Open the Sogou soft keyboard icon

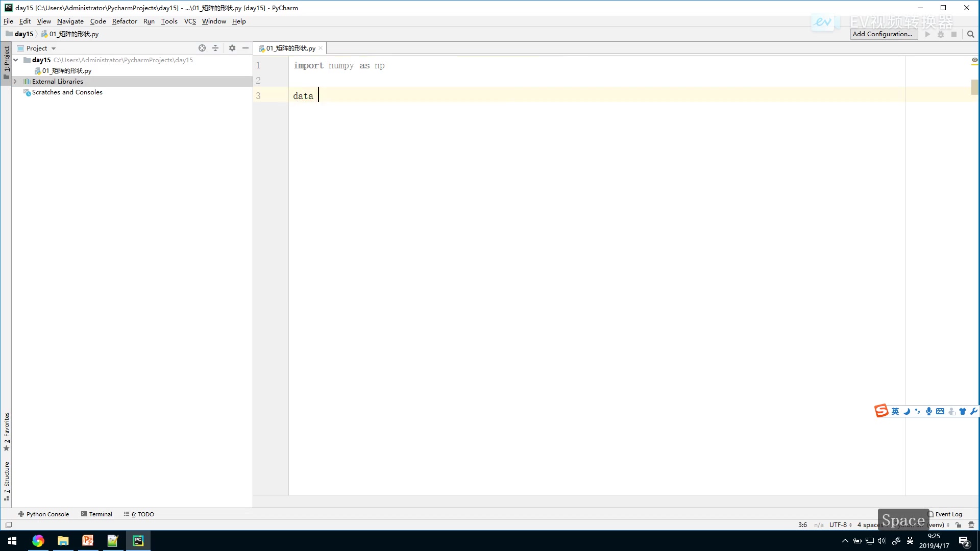click(940, 411)
